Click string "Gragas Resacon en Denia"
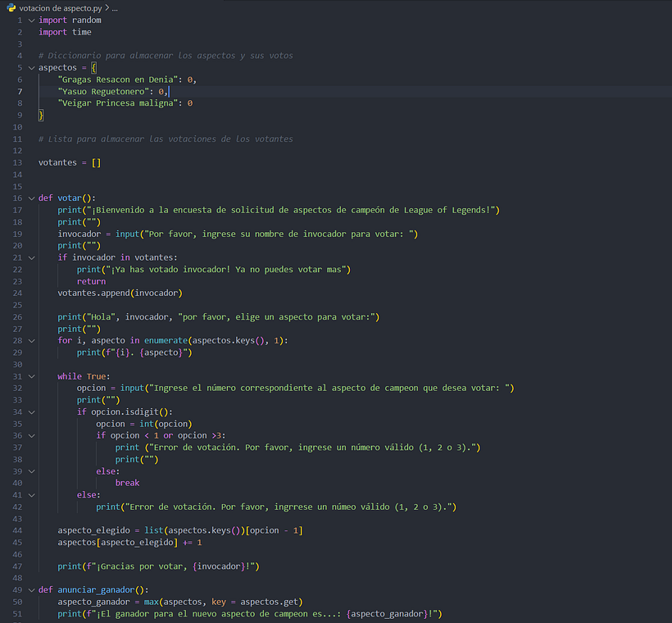This screenshot has height=623, width=672. pyautogui.click(x=118, y=80)
